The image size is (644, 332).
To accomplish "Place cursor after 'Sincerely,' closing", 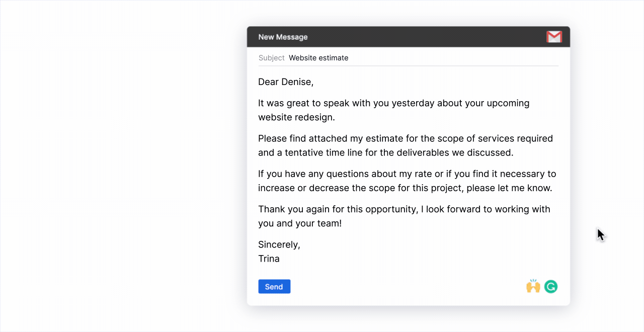I will [300, 245].
